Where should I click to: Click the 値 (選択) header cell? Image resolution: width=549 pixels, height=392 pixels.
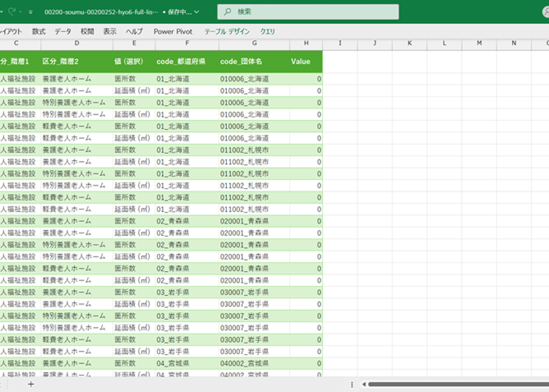[134, 62]
